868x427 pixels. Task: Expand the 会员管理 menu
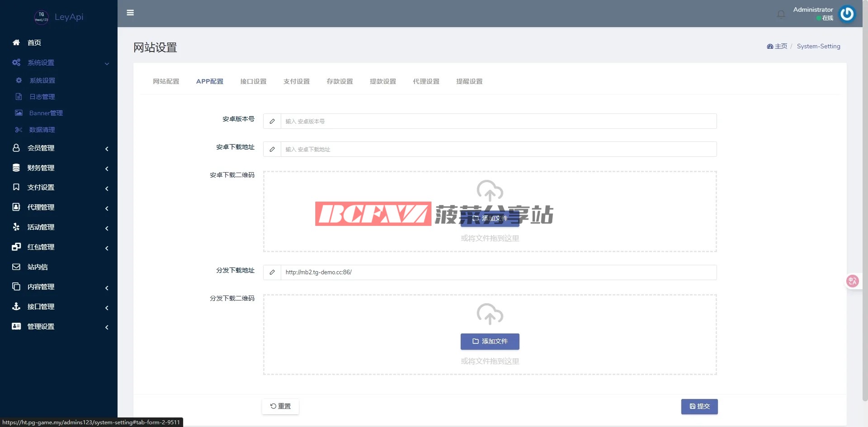(x=41, y=148)
